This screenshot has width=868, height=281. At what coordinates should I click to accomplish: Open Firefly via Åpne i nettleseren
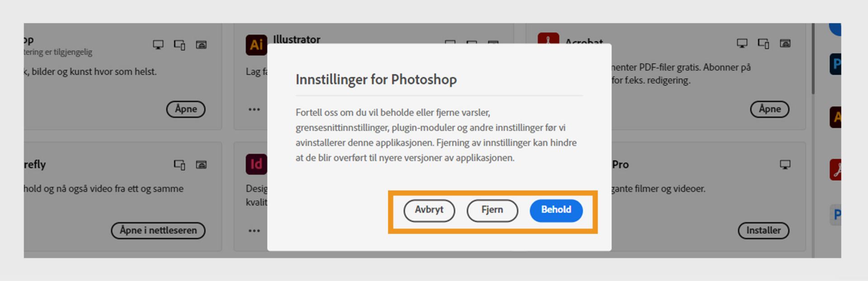point(158,231)
